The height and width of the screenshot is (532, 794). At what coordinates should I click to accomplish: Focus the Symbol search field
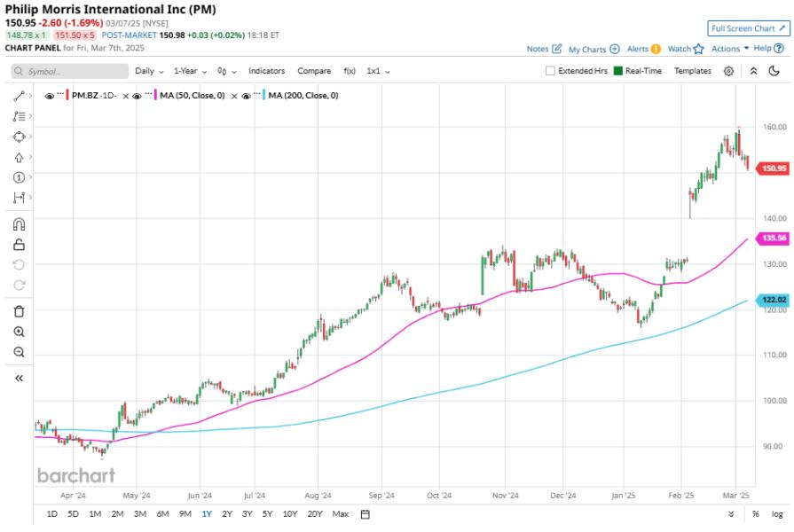pos(70,71)
